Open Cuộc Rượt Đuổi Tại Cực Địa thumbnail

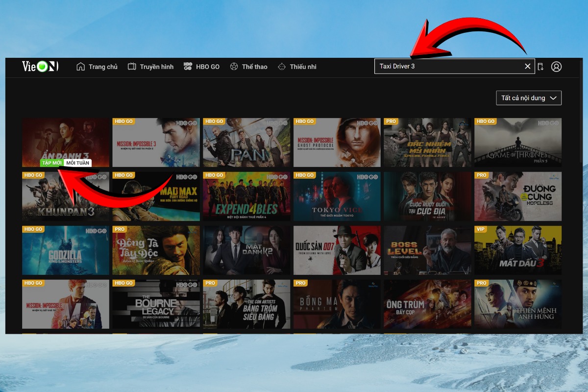[x=427, y=196]
